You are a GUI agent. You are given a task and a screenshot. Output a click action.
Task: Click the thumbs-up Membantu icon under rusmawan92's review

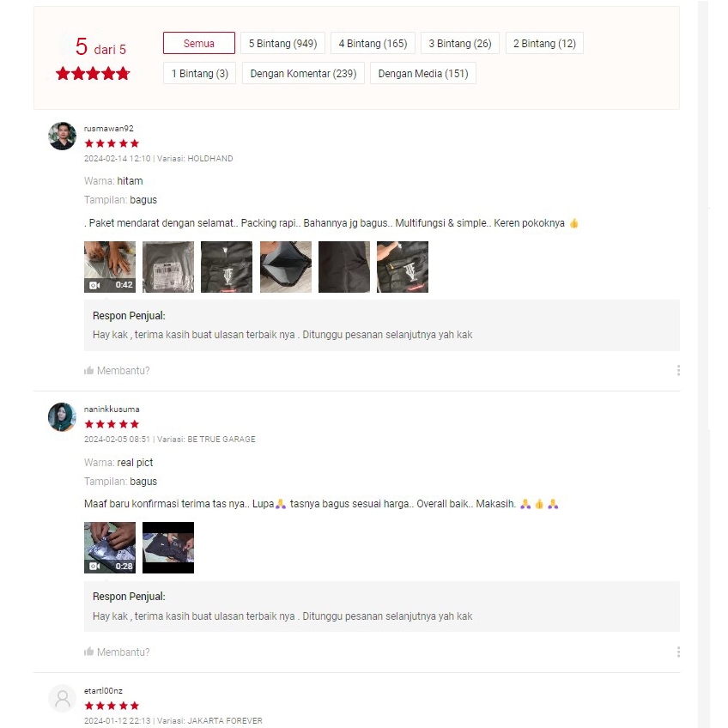coord(88,371)
